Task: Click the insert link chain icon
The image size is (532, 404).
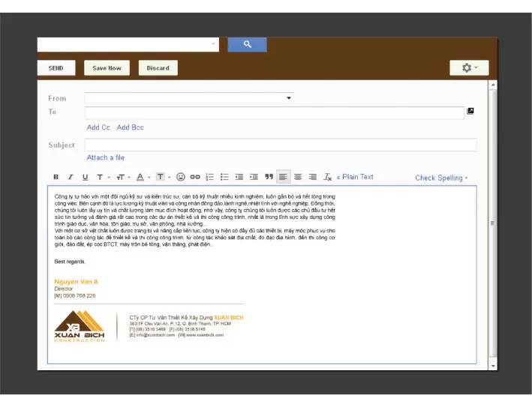Action: click(195, 178)
